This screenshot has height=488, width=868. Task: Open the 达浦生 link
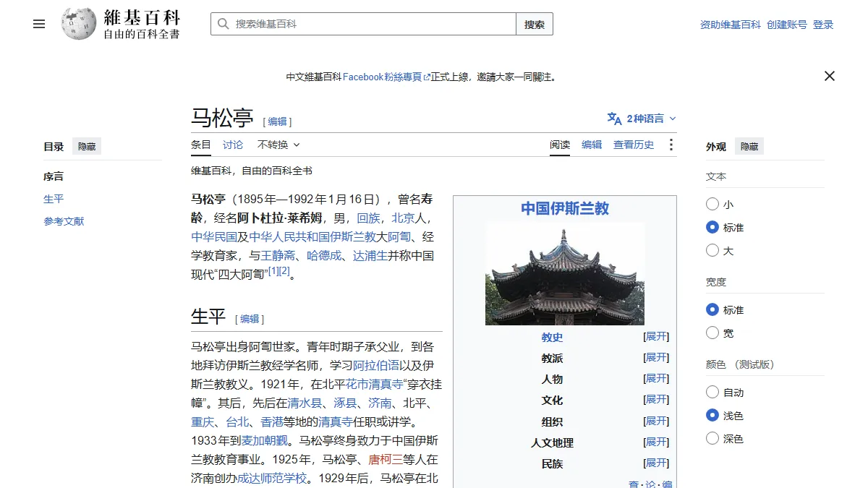pos(370,255)
